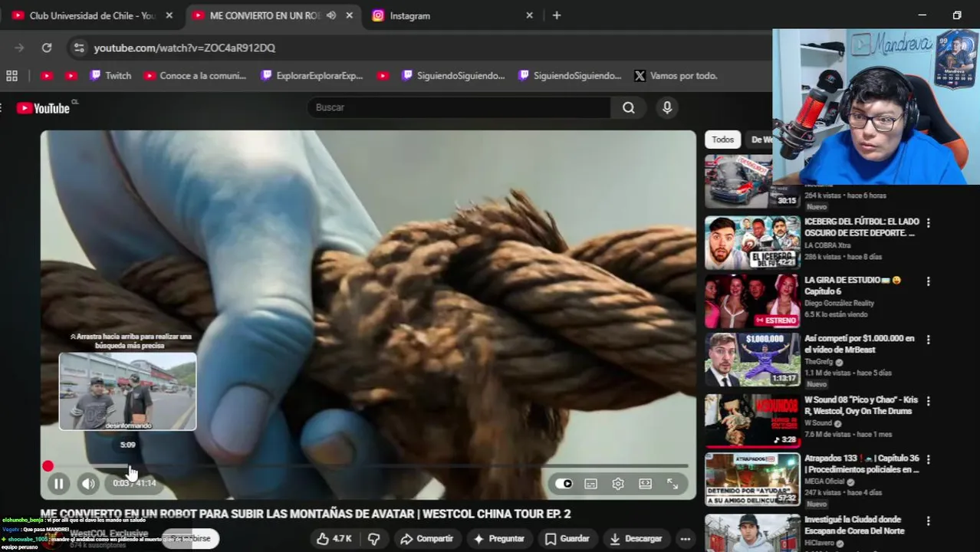The image size is (980, 552).
Task: Click MEGA Oficial channel name
Action: coord(826,481)
